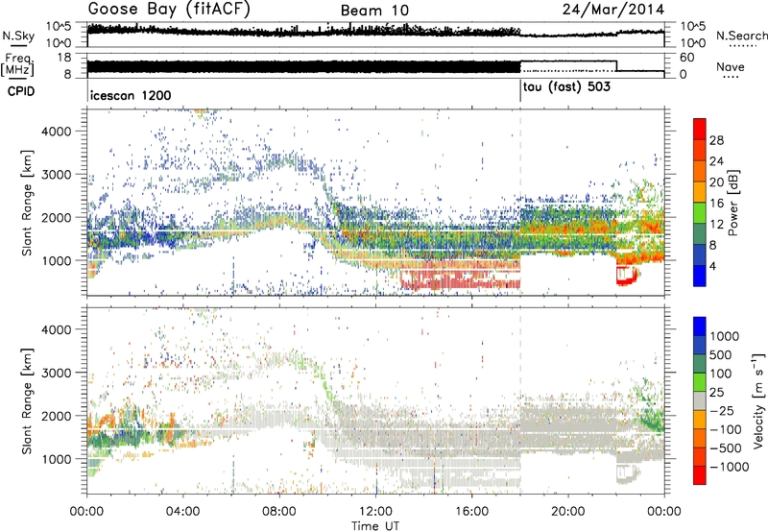Click the "Nave" legend label
The width and height of the screenshot is (768, 532).
tap(731, 66)
